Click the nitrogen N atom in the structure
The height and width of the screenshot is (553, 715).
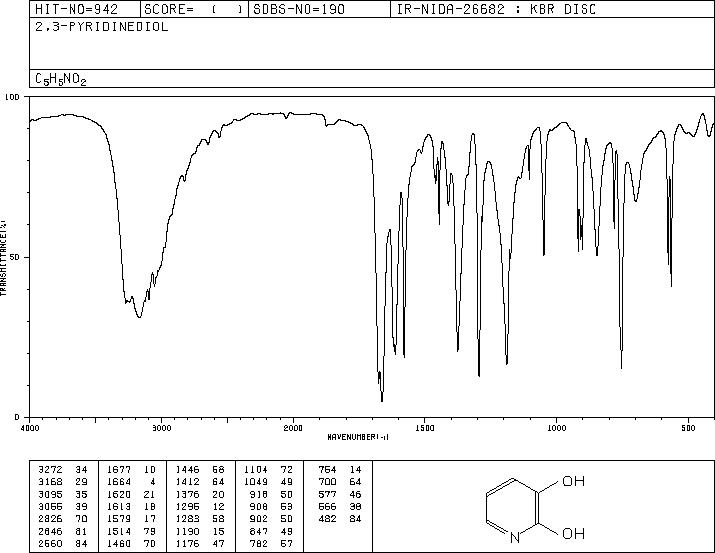coord(514,538)
